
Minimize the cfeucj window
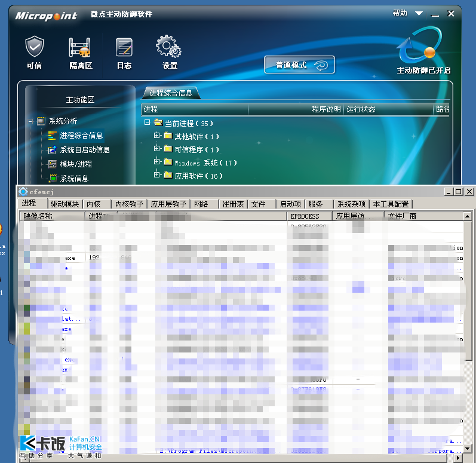[449, 192]
